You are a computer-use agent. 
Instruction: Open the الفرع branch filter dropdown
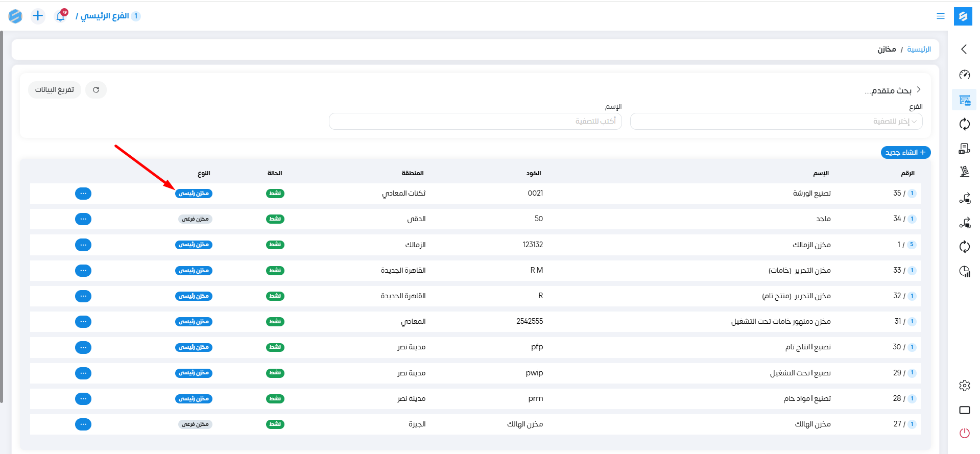pos(776,122)
